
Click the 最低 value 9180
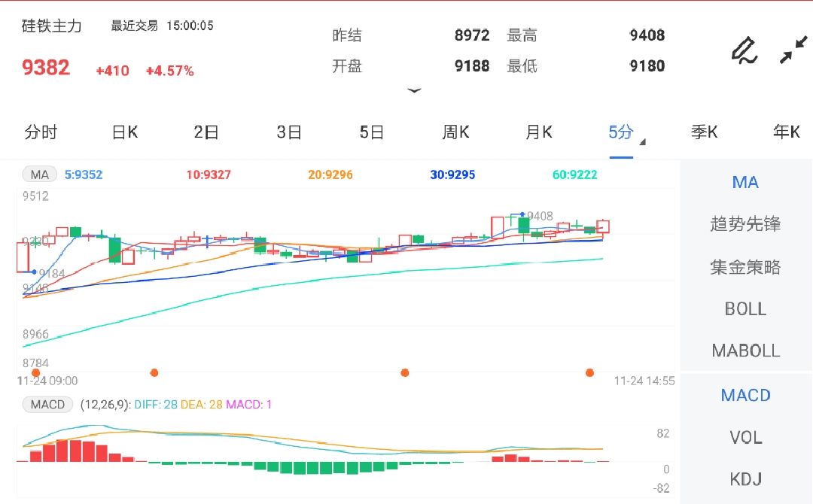coord(647,65)
